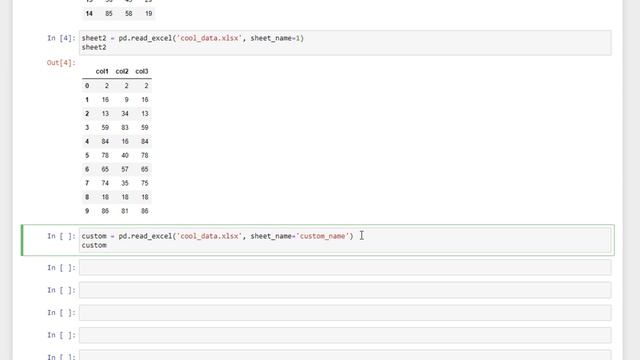Image resolution: width=640 pixels, height=360 pixels.
Task: Click col2 value 34 in row 2
Action: point(125,113)
